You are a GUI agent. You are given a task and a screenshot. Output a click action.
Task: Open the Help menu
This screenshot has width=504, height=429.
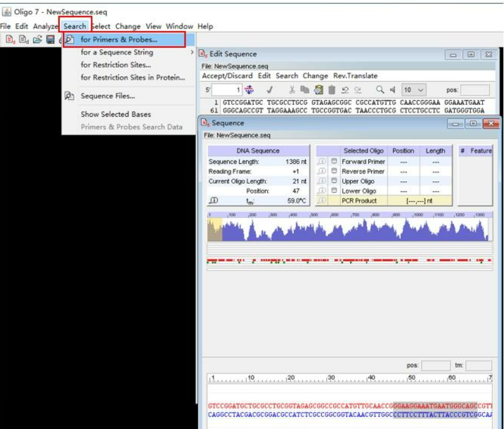(x=205, y=26)
